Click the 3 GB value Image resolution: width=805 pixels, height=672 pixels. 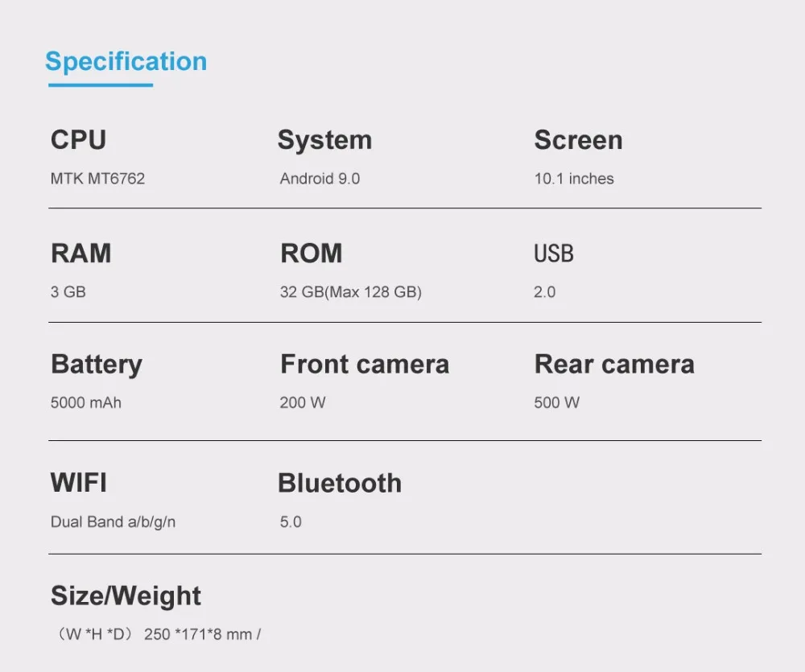tap(68, 292)
